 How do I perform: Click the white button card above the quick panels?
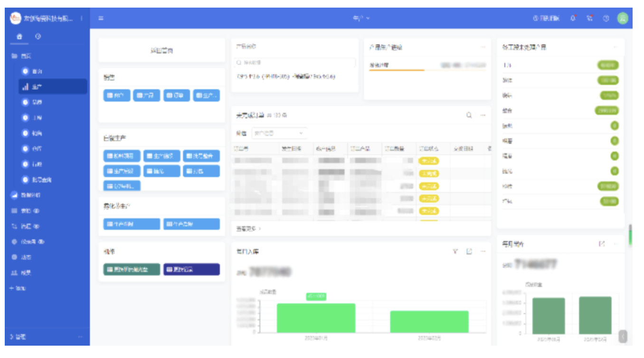click(x=161, y=50)
